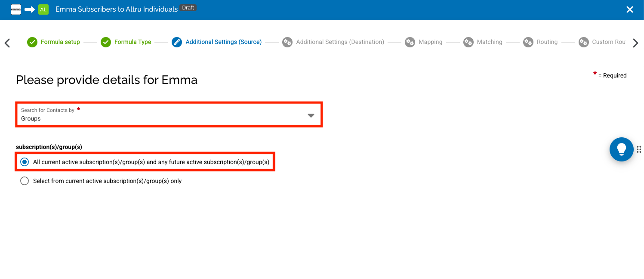Click the Matching step gear icon

pyautogui.click(x=468, y=42)
